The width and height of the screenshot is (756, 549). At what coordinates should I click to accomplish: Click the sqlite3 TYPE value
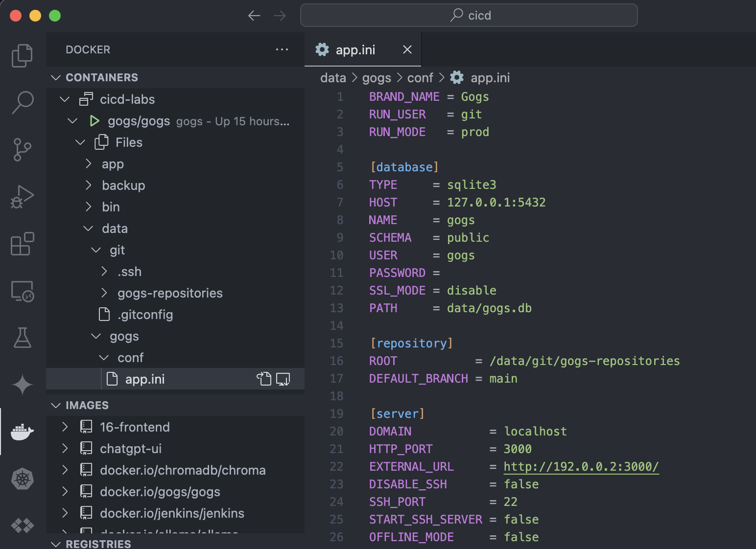click(472, 184)
